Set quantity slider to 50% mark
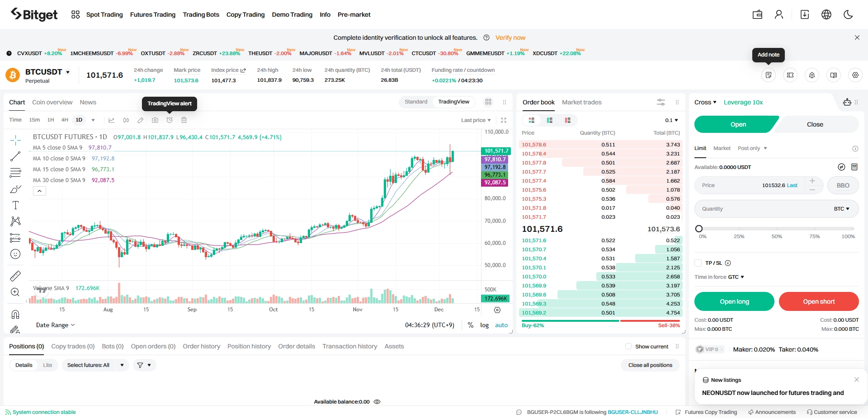The height and width of the screenshot is (418, 868). click(x=777, y=229)
